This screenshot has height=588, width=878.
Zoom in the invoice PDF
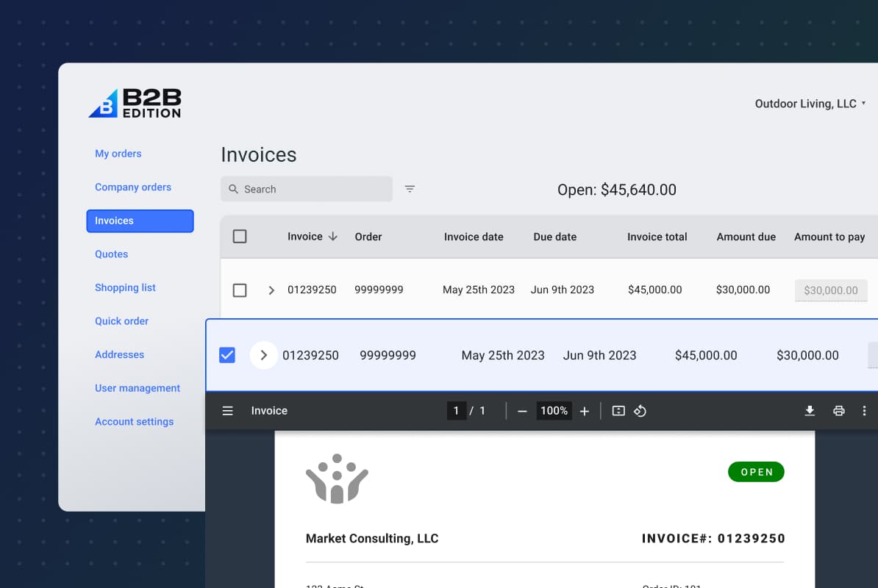coord(585,411)
